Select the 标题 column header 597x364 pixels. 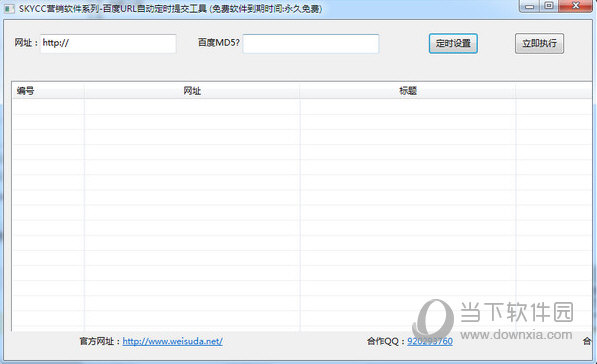408,91
